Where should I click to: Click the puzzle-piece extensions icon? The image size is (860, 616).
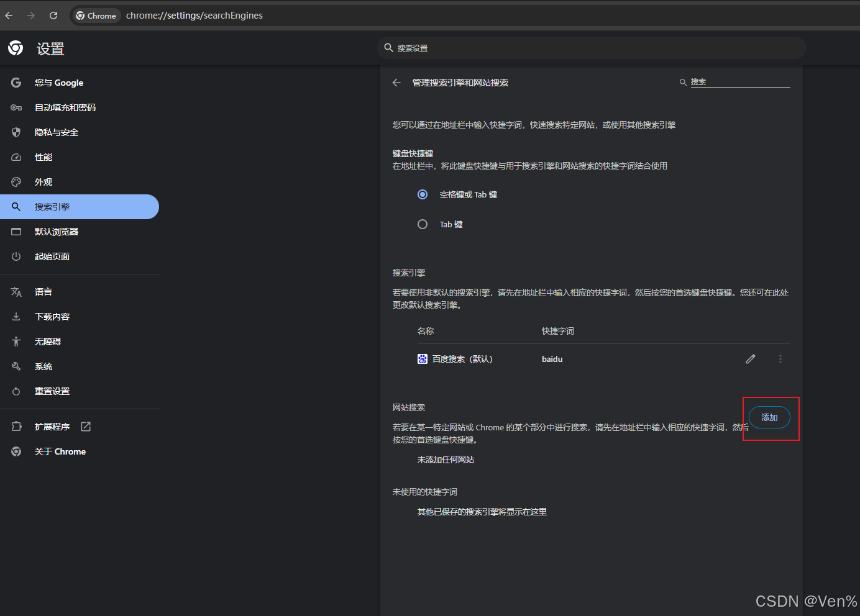point(16,427)
